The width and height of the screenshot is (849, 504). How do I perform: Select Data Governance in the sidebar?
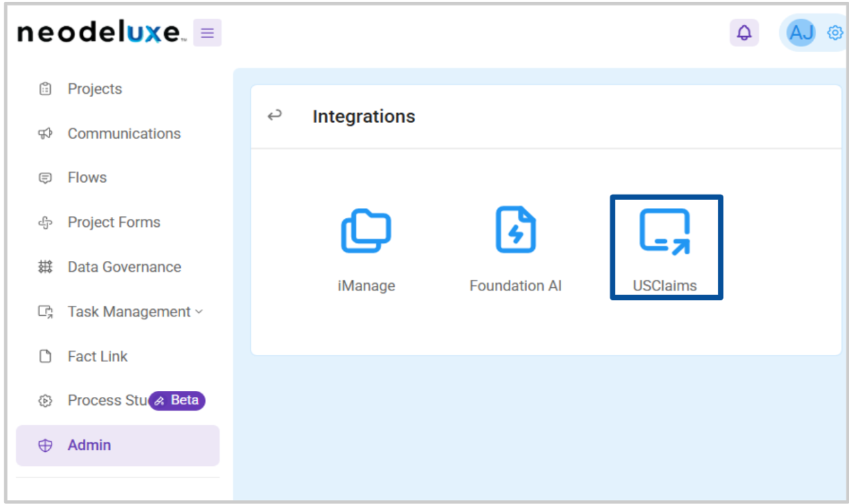pyautogui.click(x=125, y=267)
